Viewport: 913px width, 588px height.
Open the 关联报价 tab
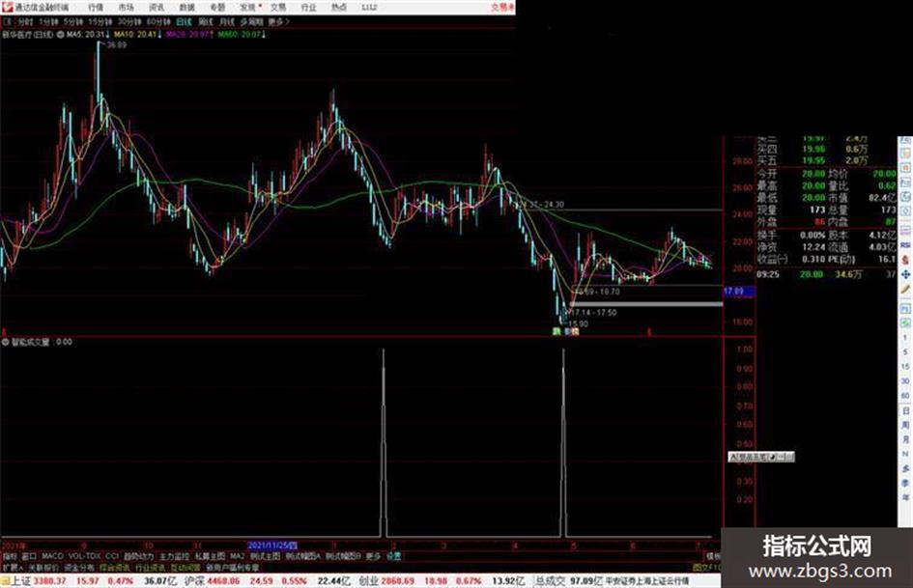coord(43,567)
